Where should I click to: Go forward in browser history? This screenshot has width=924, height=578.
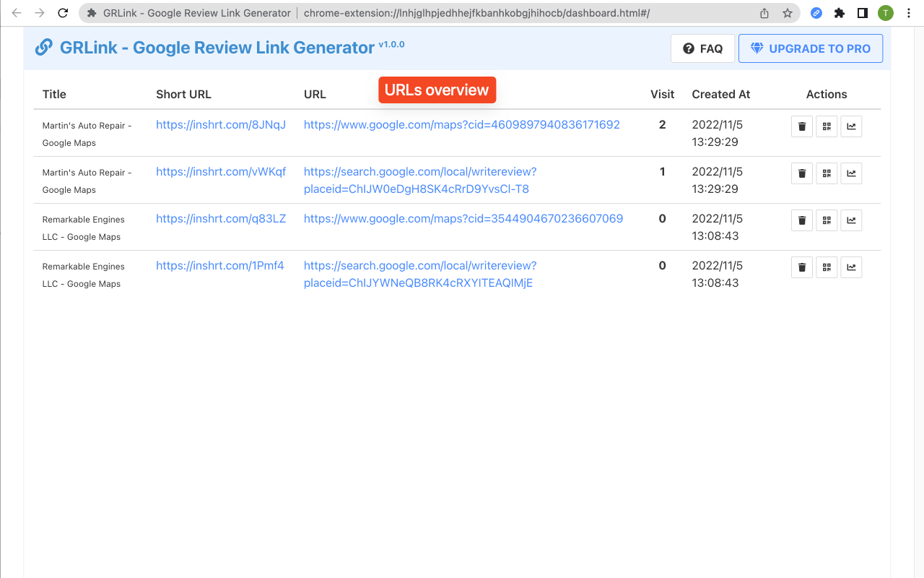(x=40, y=13)
